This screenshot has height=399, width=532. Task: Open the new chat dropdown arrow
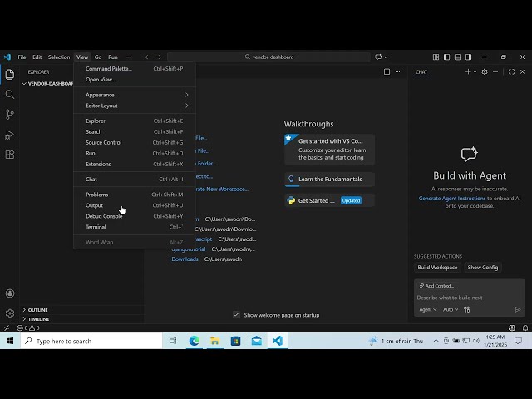(x=475, y=72)
